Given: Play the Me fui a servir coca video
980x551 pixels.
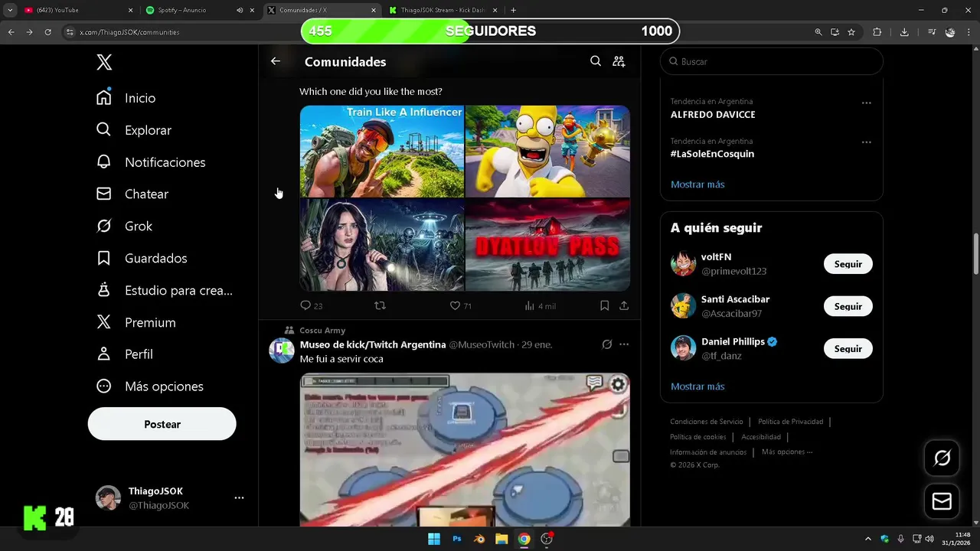Looking at the screenshot, I should coord(465,450).
